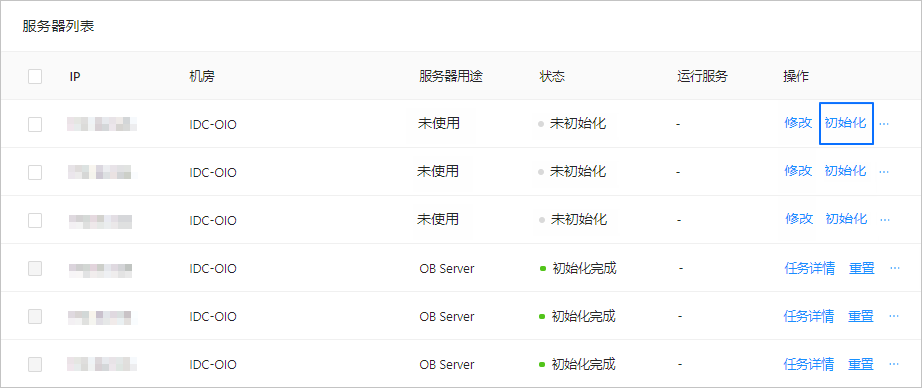Open more actions ellipsis in second server row
This screenshot has height=388, width=922.
click(884, 172)
